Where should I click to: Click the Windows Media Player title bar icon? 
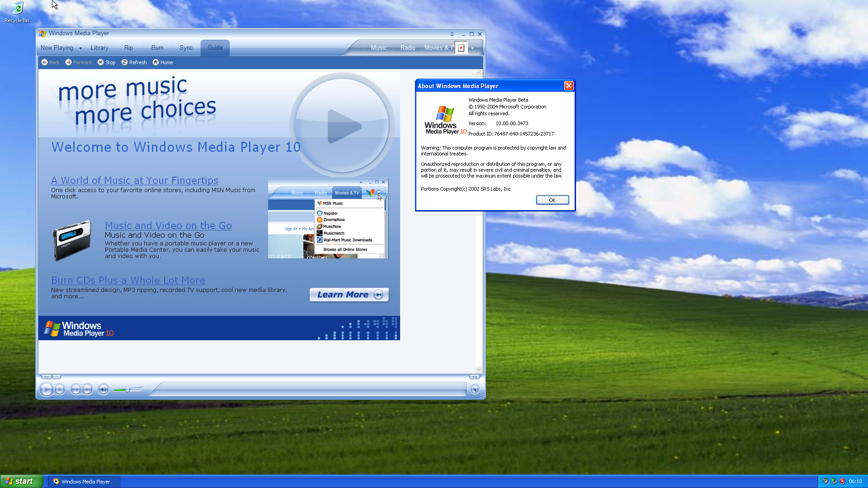pos(42,33)
